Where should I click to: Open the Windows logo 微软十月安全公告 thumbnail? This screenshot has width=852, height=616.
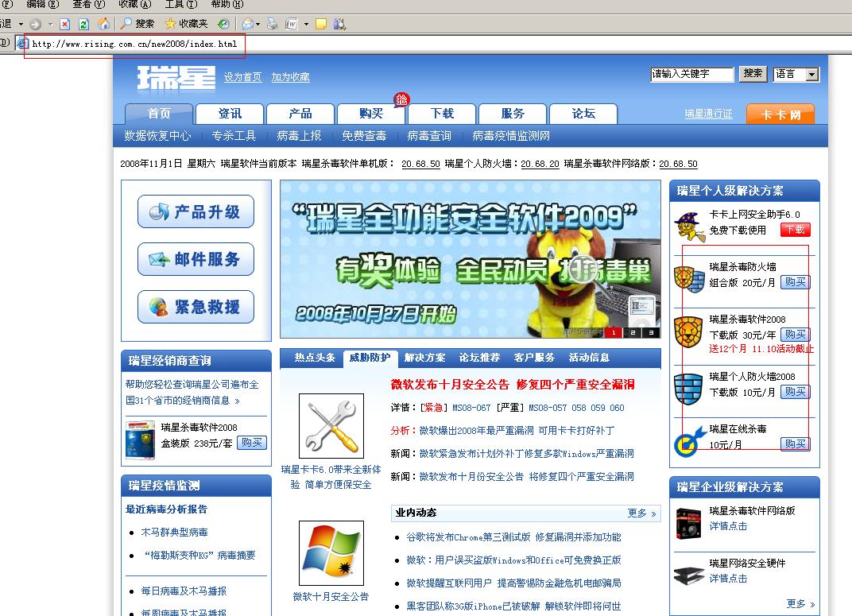click(331, 553)
